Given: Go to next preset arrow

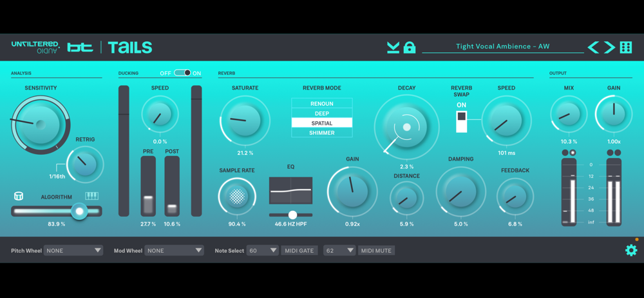Looking at the screenshot, I should (609, 47).
